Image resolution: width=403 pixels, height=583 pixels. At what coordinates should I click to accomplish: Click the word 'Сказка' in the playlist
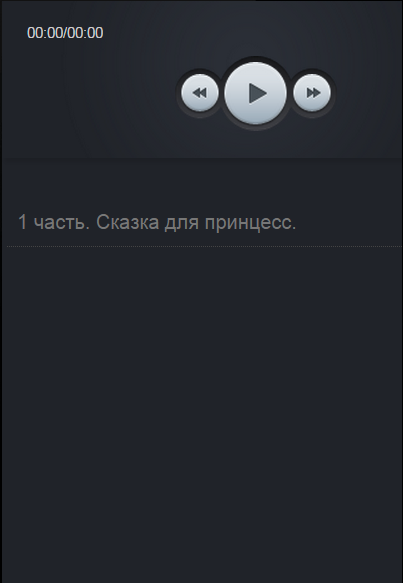[x=128, y=222]
